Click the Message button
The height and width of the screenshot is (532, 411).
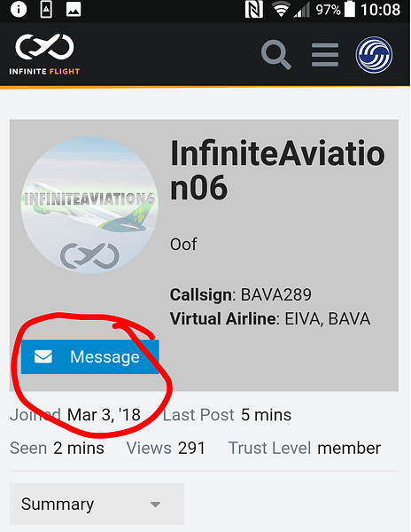(89, 356)
